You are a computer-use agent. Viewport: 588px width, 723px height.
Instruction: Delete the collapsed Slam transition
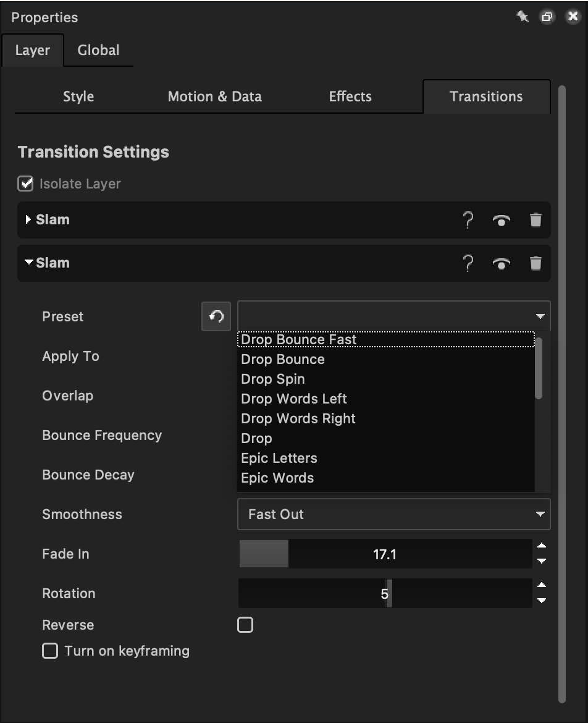[x=535, y=220]
